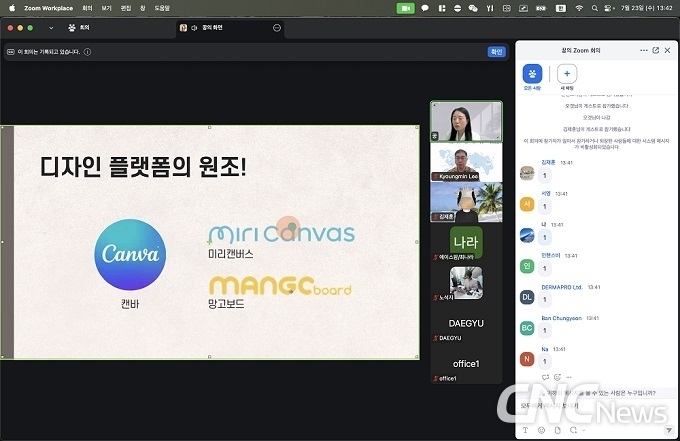Open the 편집 menu in the menu bar
Image resolution: width=680 pixels, height=441 pixels.
(x=126, y=8)
